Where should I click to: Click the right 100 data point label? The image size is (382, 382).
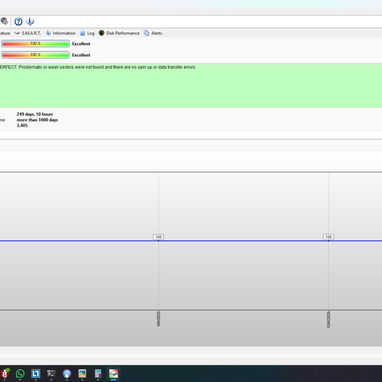click(328, 237)
